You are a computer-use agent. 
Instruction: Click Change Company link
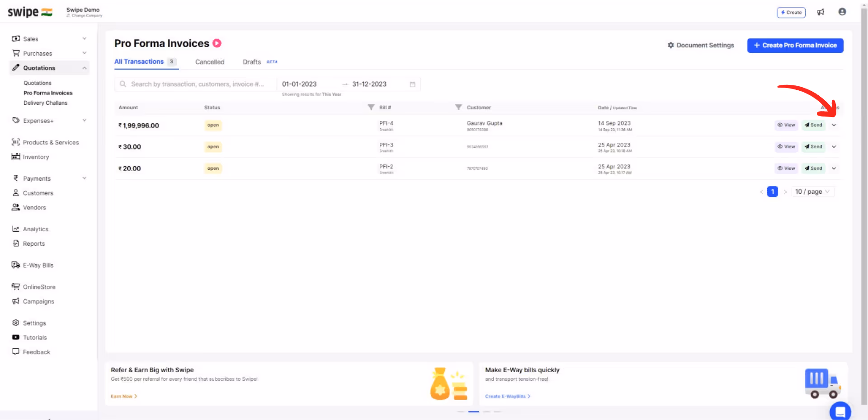pos(85,16)
